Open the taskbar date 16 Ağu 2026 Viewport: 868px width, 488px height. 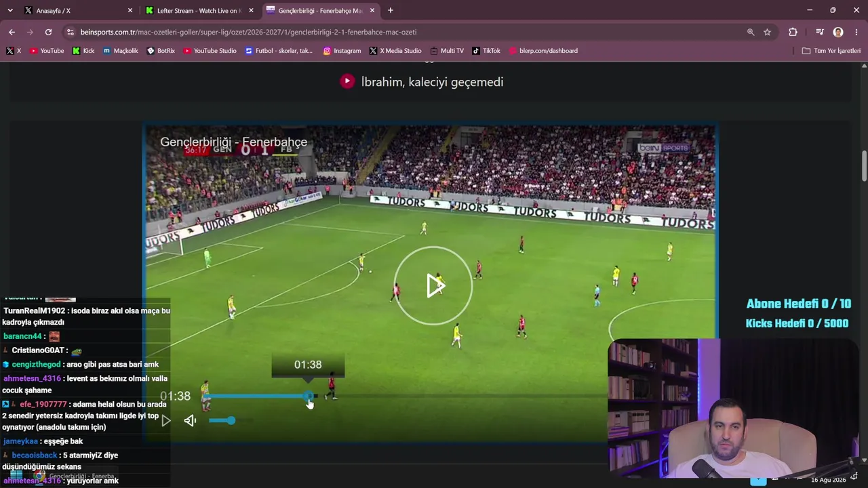(829, 480)
